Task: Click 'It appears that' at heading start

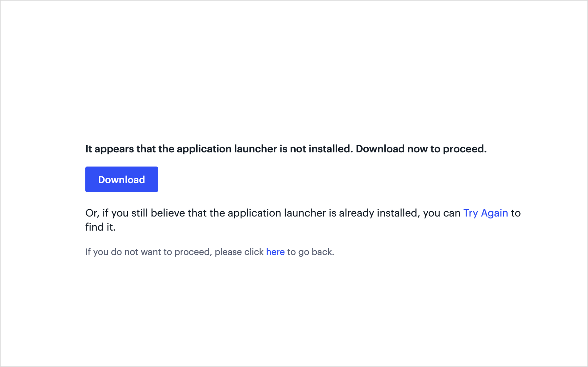Action: click(x=109, y=149)
